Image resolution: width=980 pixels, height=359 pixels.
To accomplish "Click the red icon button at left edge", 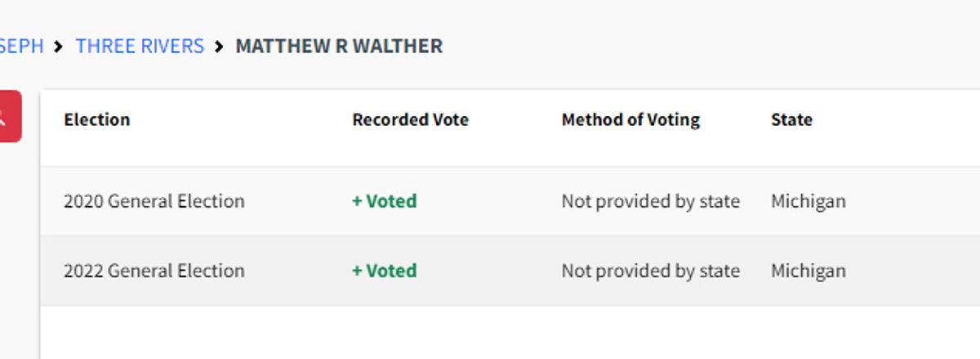I will click(8, 116).
